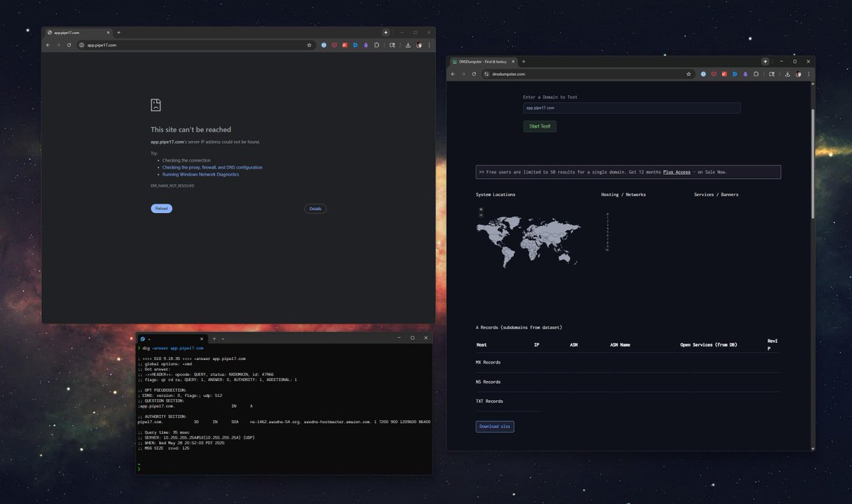Open new tab in app.pipe17.com window

pyautogui.click(x=119, y=32)
